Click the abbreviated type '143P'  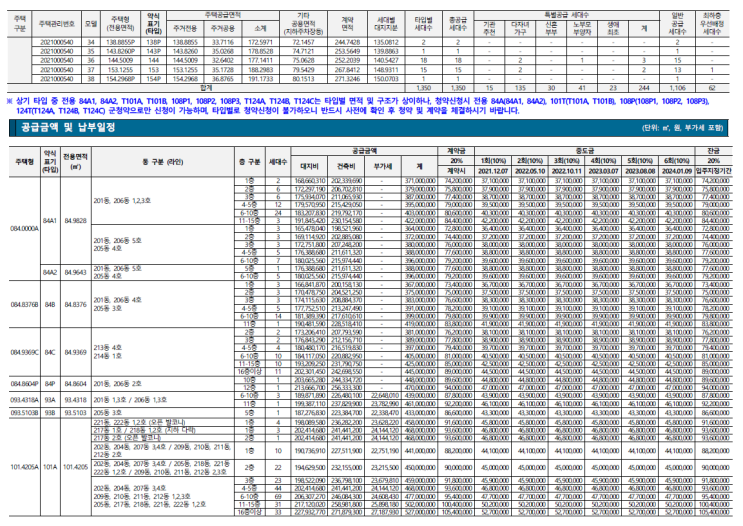[x=154, y=51]
